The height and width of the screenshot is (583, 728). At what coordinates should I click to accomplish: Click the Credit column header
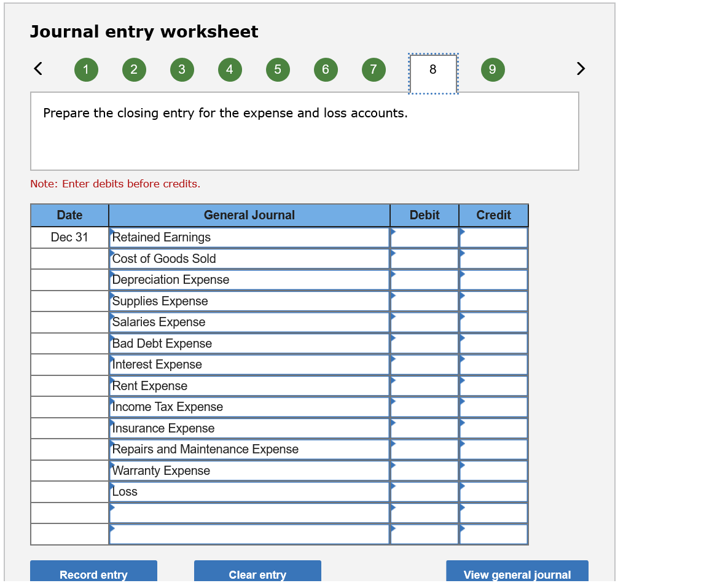493,215
